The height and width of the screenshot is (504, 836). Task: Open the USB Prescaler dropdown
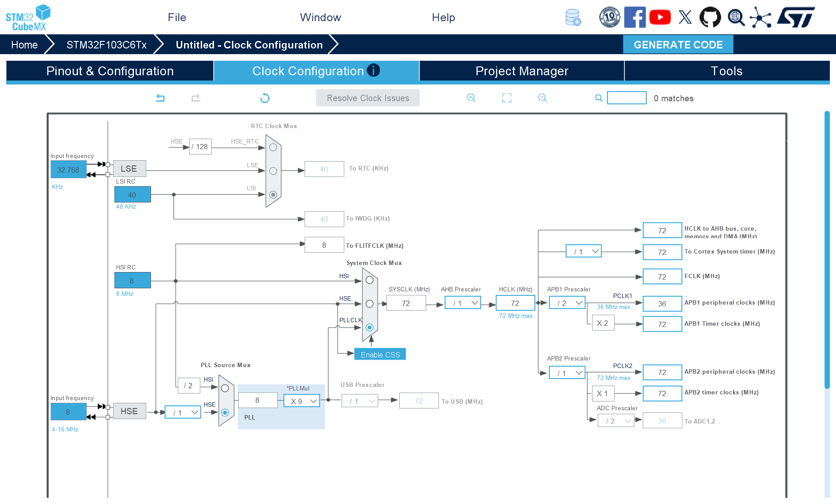[x=360, y=401]
